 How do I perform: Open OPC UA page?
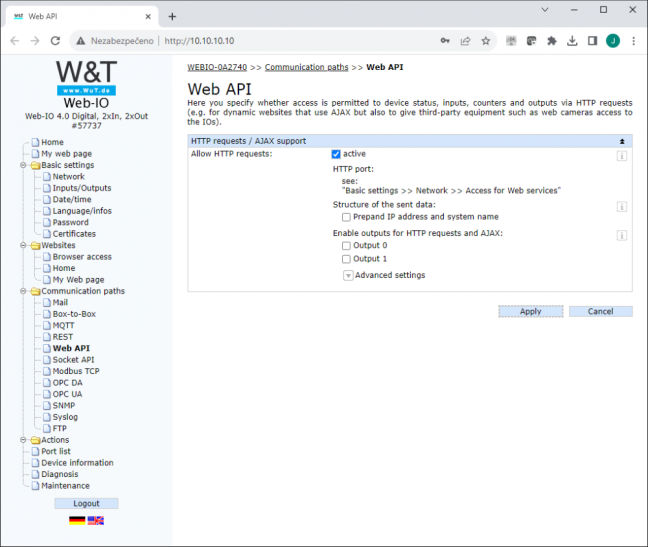[67, 394]
